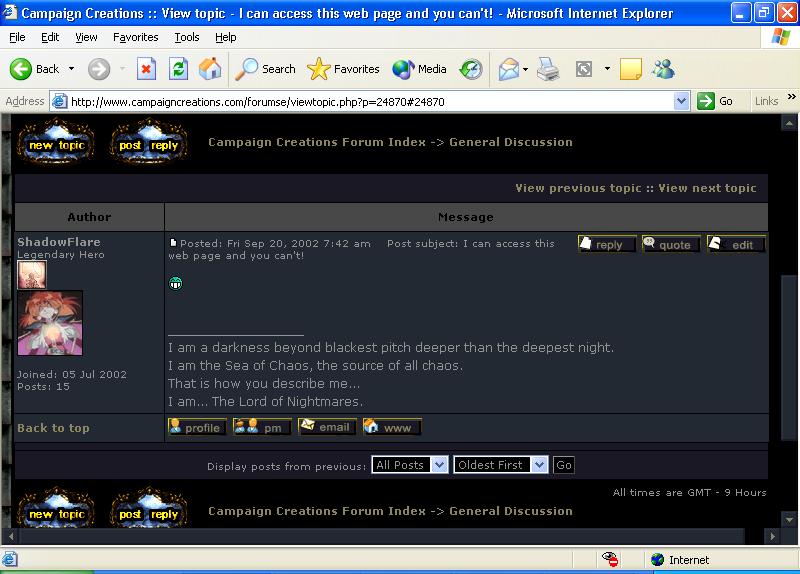Screen dimensions: 800x574
Task: Edit ShadowFlare's post
Action: tap(736, 244)
